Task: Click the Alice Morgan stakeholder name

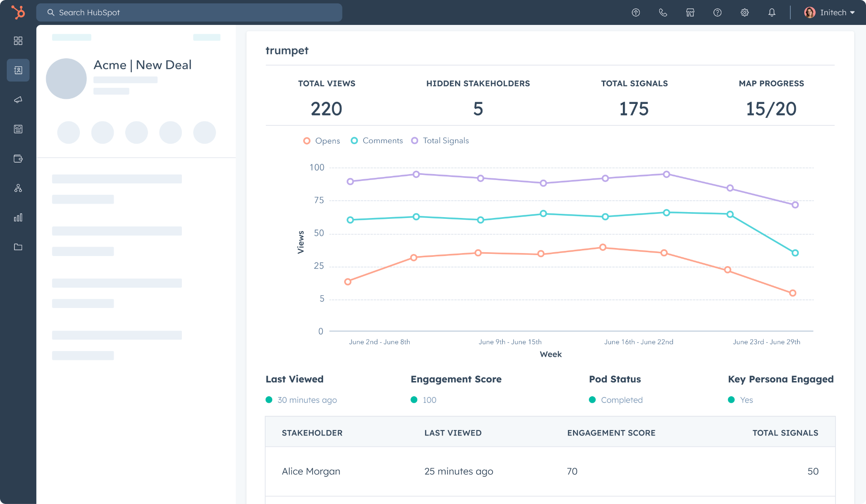Action: pyautogui.click(x=311, y=471)
